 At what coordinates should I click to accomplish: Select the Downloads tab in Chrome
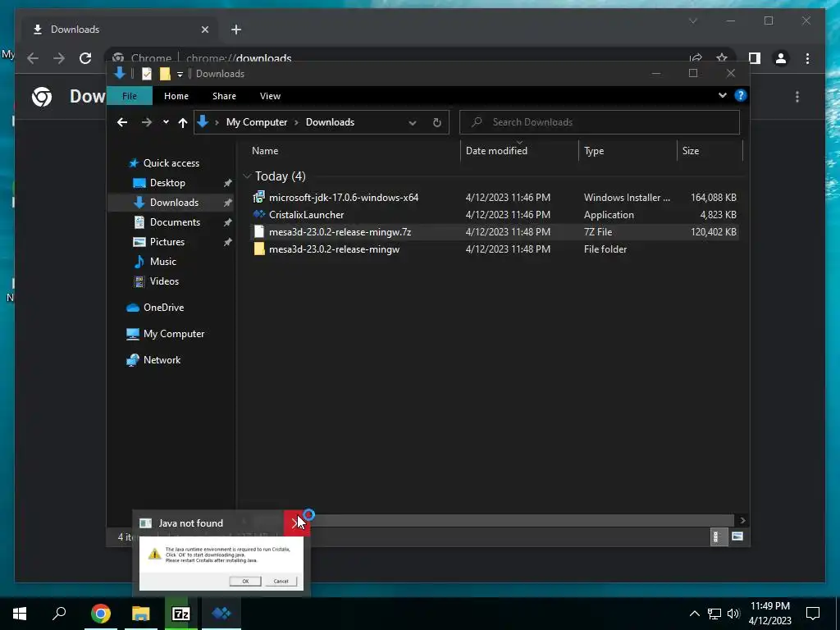click(x=121, y=30)
